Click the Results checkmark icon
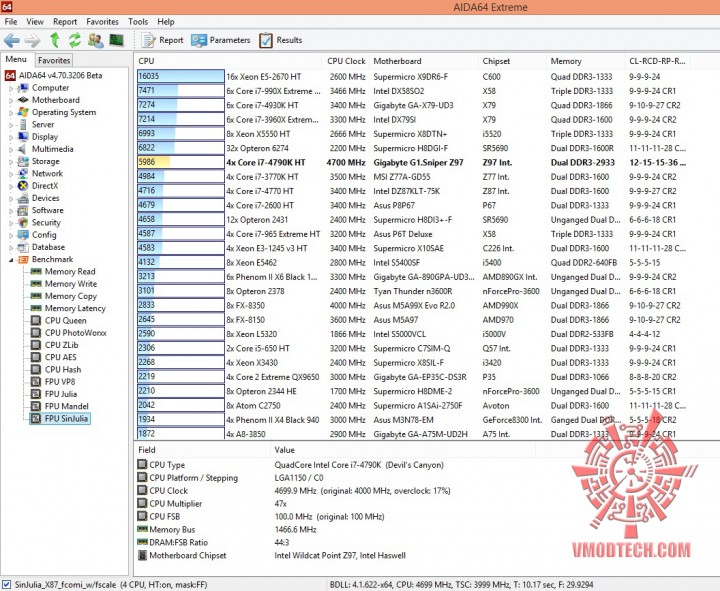Image resolution: width=720 pixels, height=591 pixels. click(266, 40)
